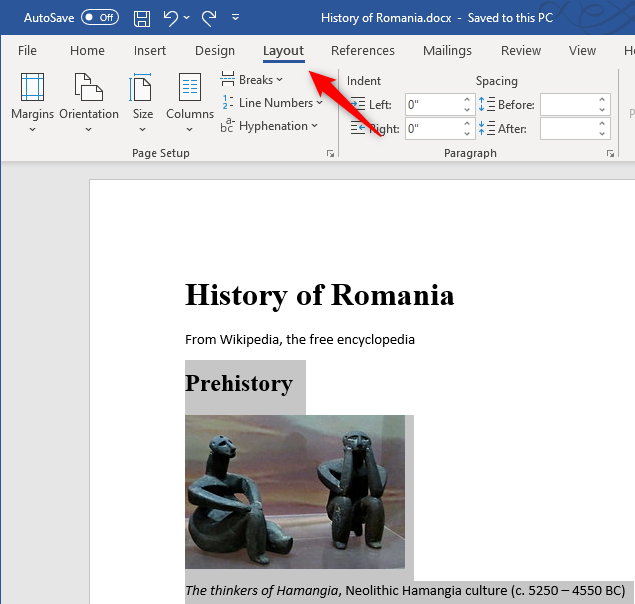The height and width of the screenshot is (604, 635).
Task: Select the Layout tab
Action: pos(283,51)
